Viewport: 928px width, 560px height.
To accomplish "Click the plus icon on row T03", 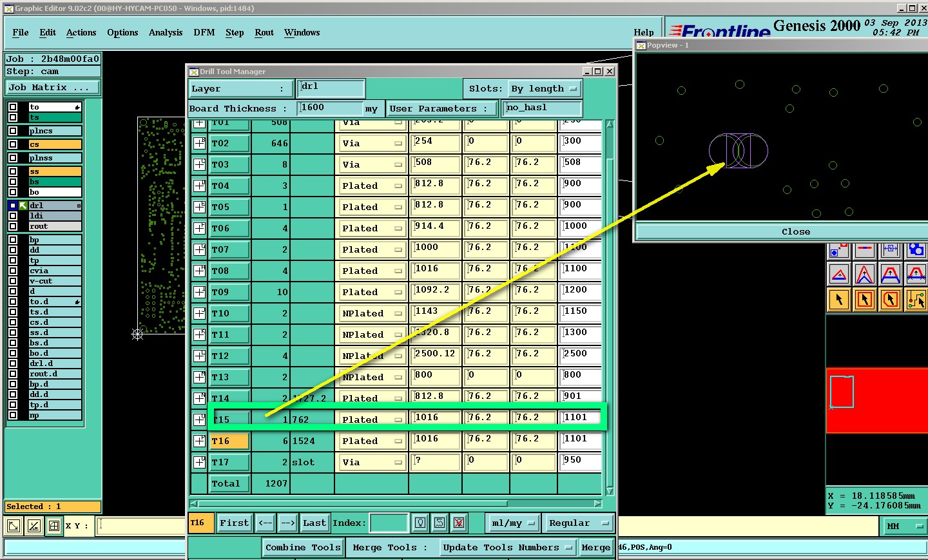I will [x=200, y=164].
